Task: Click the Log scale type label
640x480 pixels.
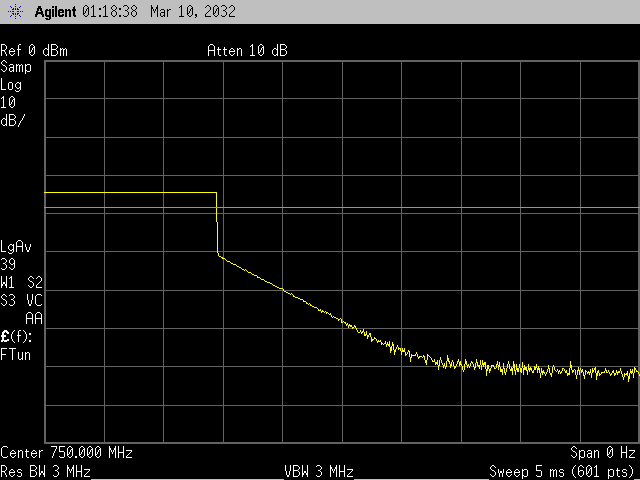Action: pos(11,86)
